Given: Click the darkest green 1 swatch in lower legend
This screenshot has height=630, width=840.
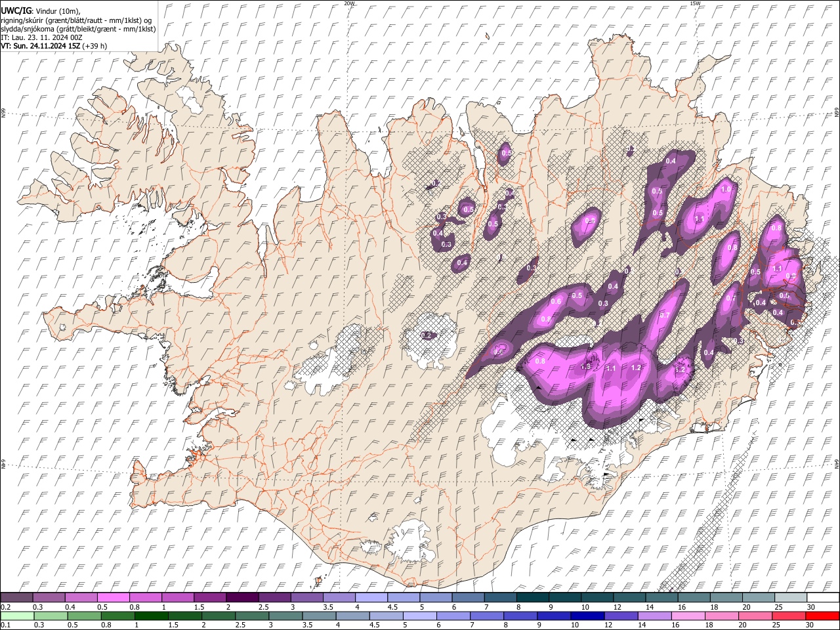Looking at the screenshot, I should (x=150, y=616).
